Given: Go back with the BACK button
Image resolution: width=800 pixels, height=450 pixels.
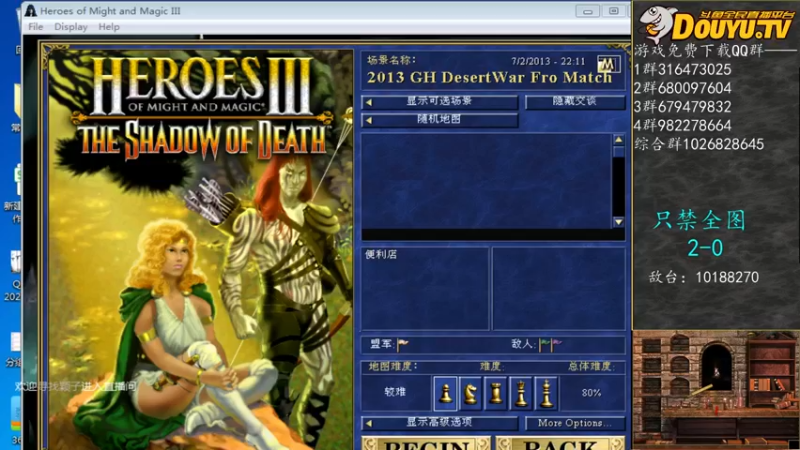Looking at the screenshot, I should (560, 443).
